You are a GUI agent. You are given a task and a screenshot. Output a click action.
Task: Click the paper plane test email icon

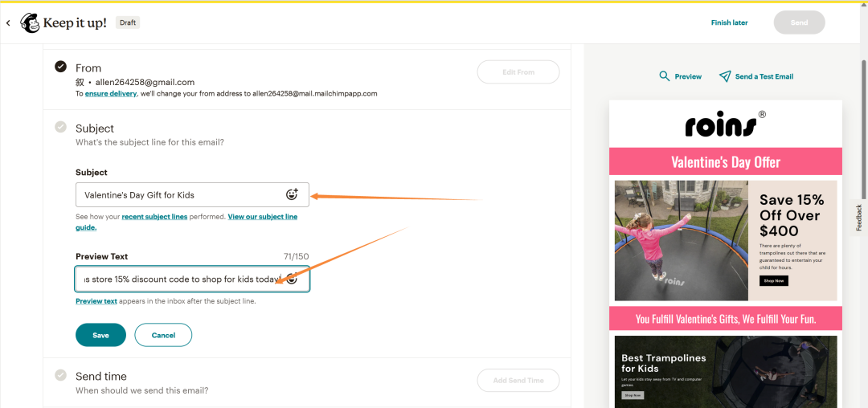[725, 76]
